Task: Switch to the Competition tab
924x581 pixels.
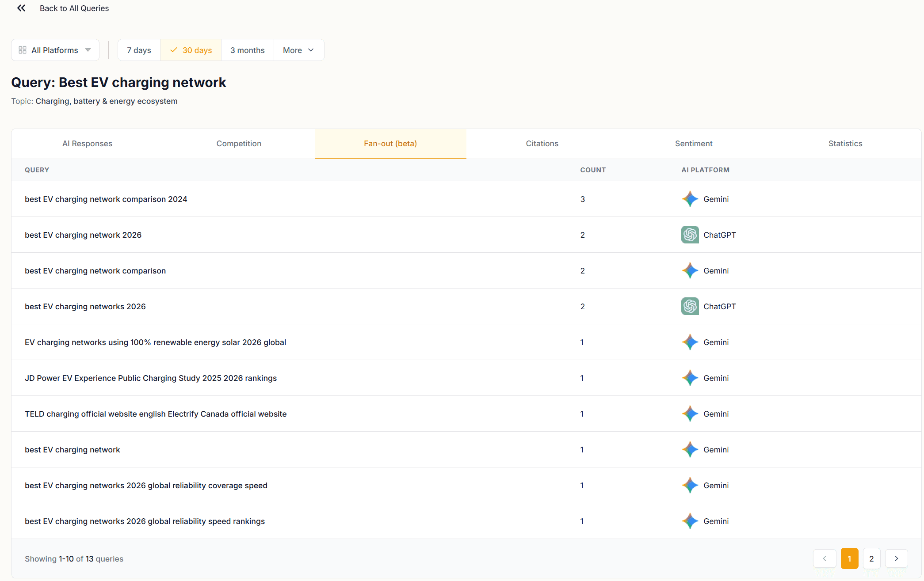Action: 239,144
